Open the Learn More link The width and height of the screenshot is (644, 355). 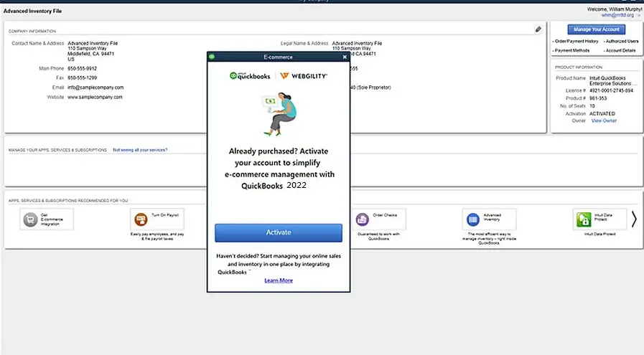tap(279, 280)
